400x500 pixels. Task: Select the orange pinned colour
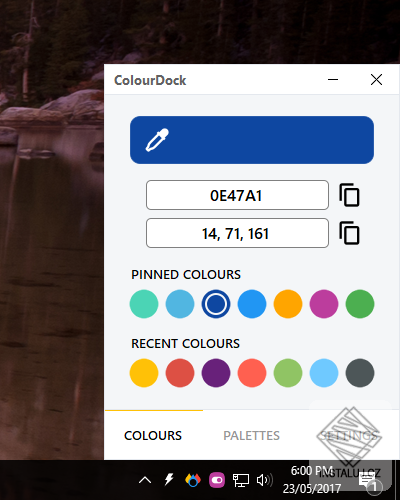click(288, 304)
